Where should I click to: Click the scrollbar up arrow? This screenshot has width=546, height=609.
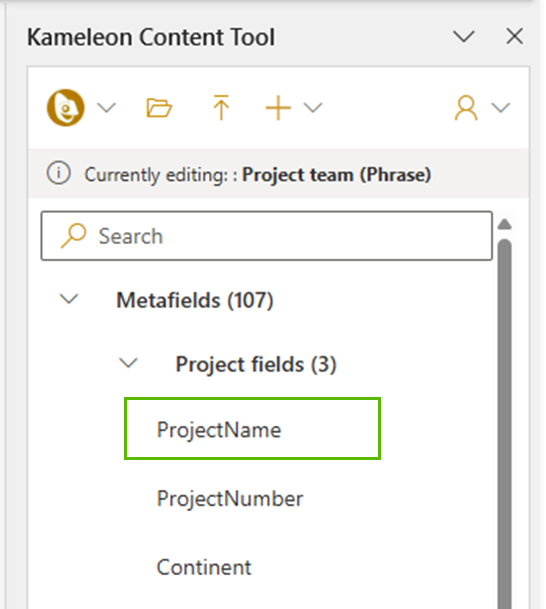click(x=504, y=224)
